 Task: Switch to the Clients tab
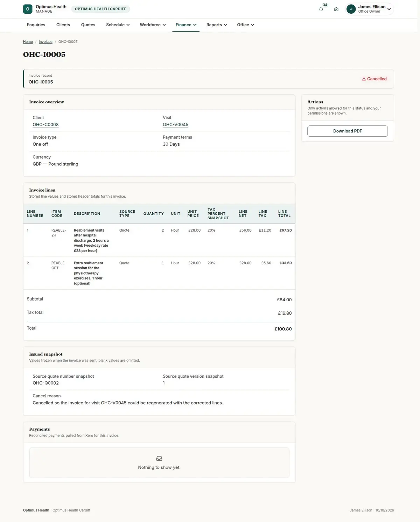[63, 25]
